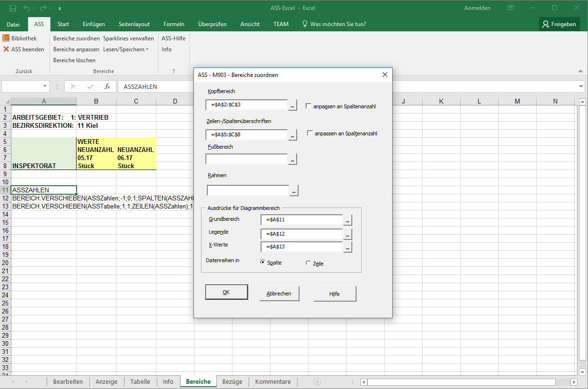
Task: Click the insert function fx icon
Action: (107, 86)
